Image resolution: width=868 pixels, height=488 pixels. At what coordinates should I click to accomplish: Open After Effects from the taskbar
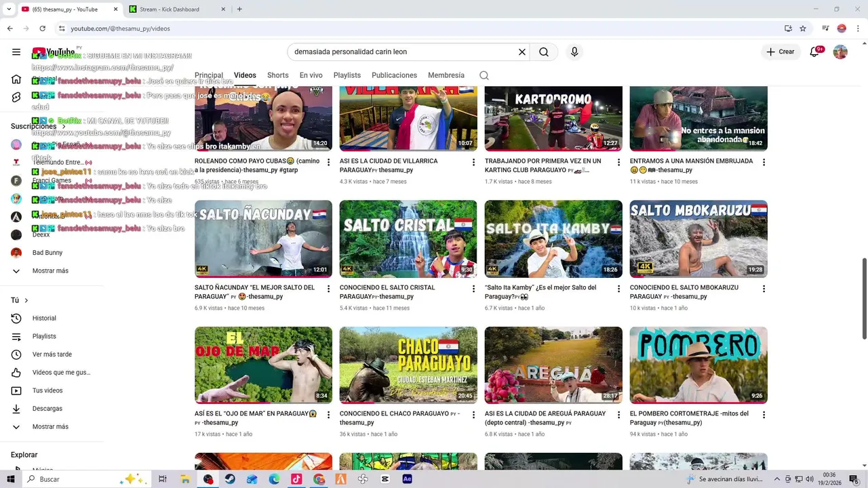(407, 479)
